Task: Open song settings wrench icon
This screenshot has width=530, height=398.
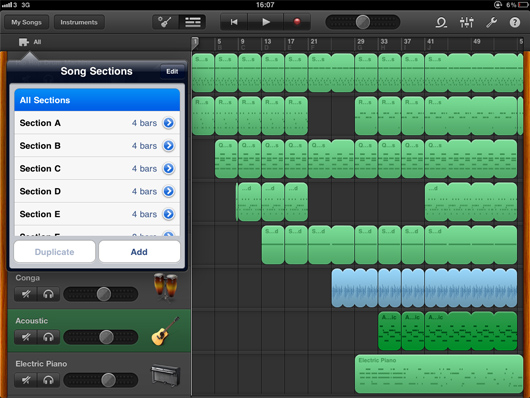Action: click(491, 23)
